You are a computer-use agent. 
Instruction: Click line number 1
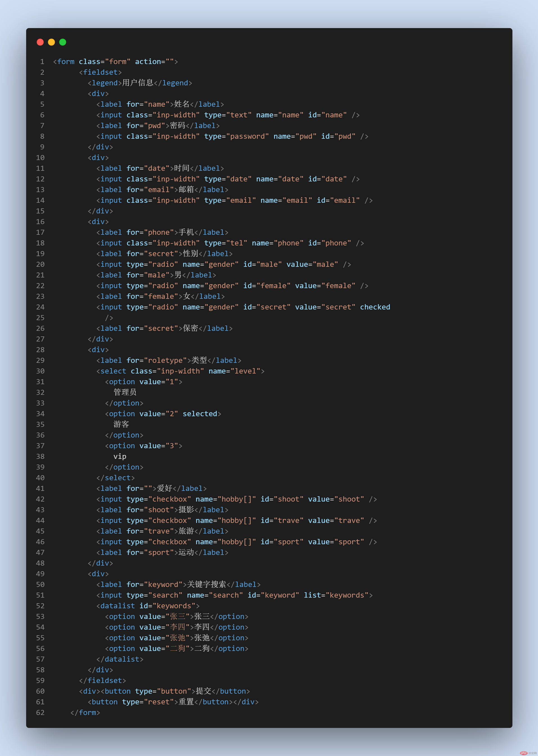(42, 62)
